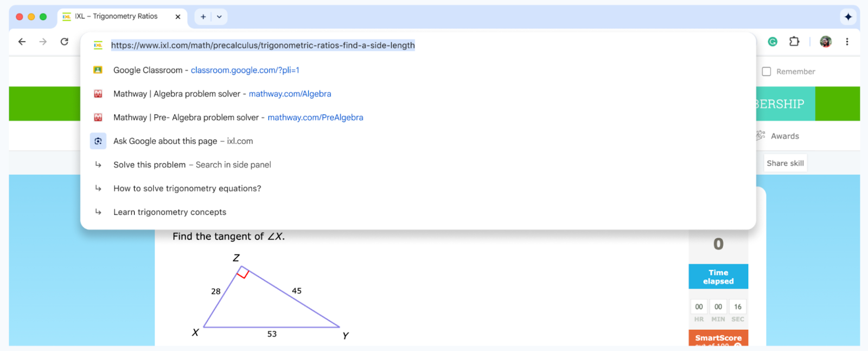This screenshot has width=868, height=351.
Task: Click the Google Classroom favicon icon
Action: point(98,70)
